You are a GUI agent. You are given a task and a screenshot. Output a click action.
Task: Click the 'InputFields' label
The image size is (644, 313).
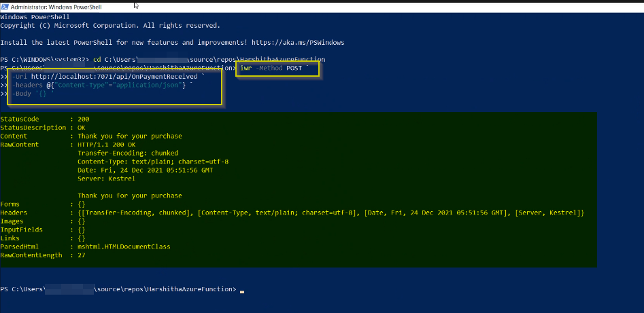click(x=22, y=229)
